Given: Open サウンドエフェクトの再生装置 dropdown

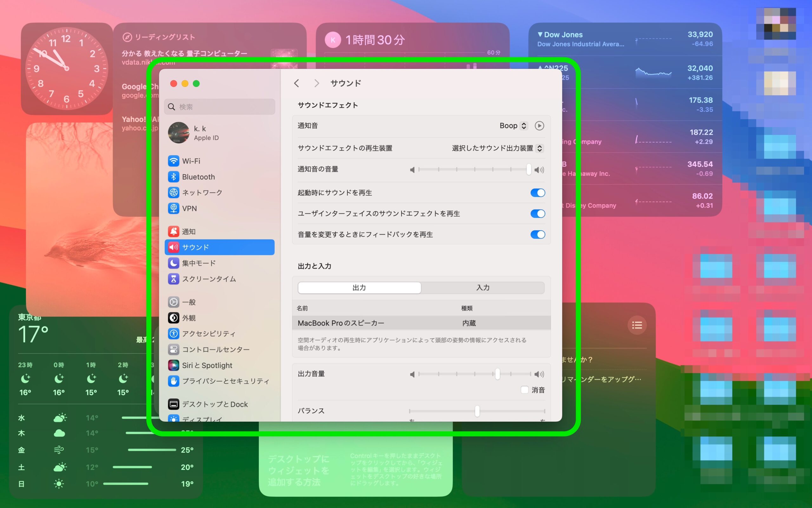Looking at the screenshot, I should tap(498, 148).
